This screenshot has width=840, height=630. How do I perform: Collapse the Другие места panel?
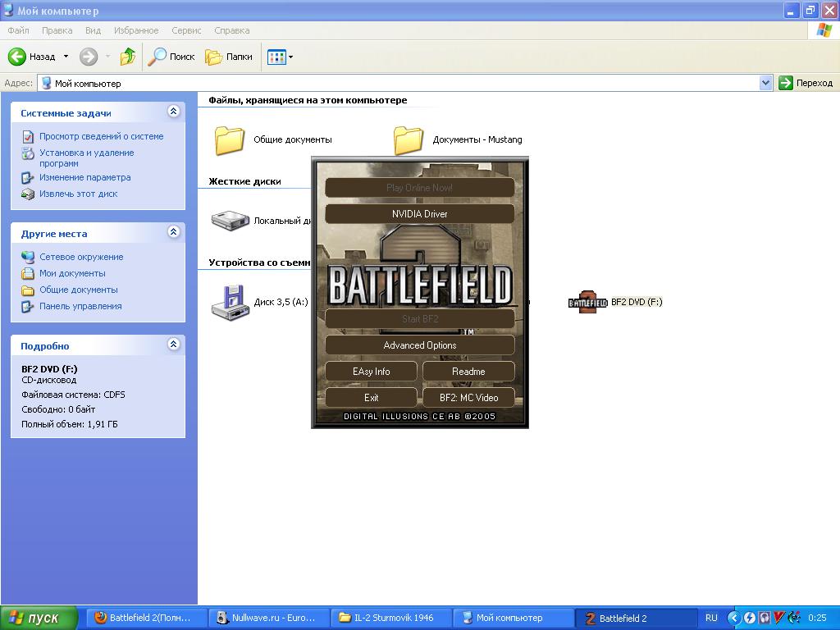coord(173,232)
